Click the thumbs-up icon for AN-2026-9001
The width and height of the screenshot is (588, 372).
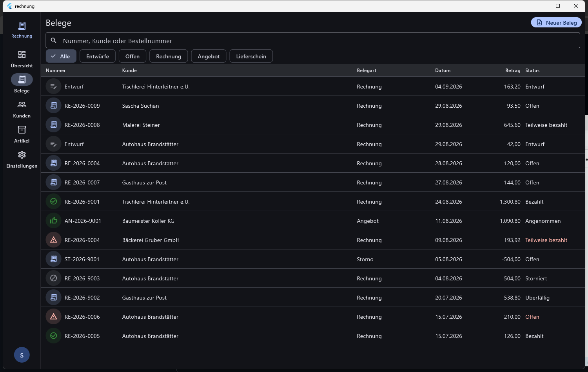point(54,221)
